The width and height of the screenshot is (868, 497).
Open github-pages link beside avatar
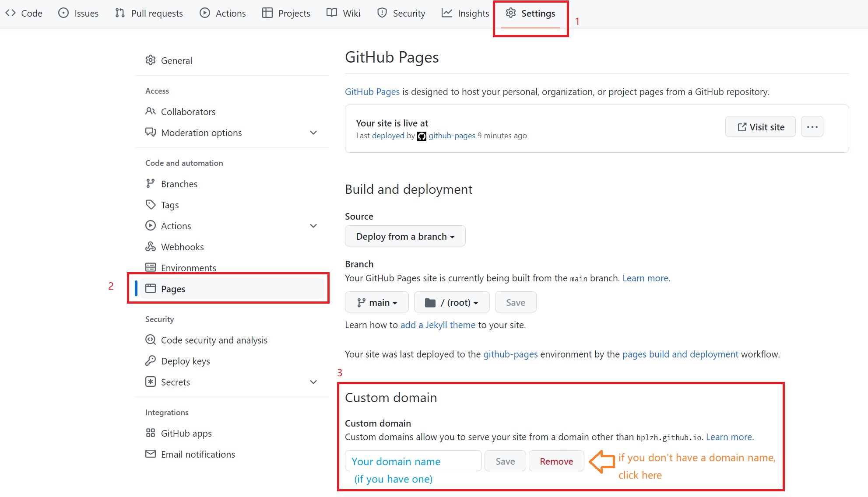[452, 136]
